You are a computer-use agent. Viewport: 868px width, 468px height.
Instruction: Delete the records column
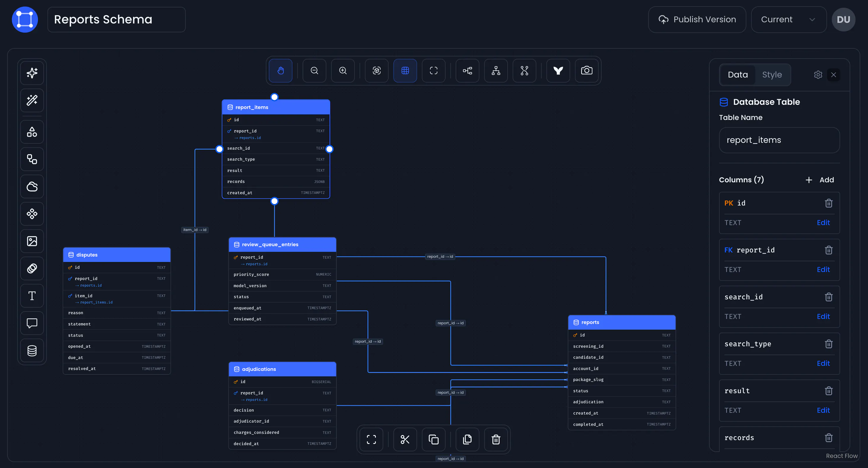[829, 438]
